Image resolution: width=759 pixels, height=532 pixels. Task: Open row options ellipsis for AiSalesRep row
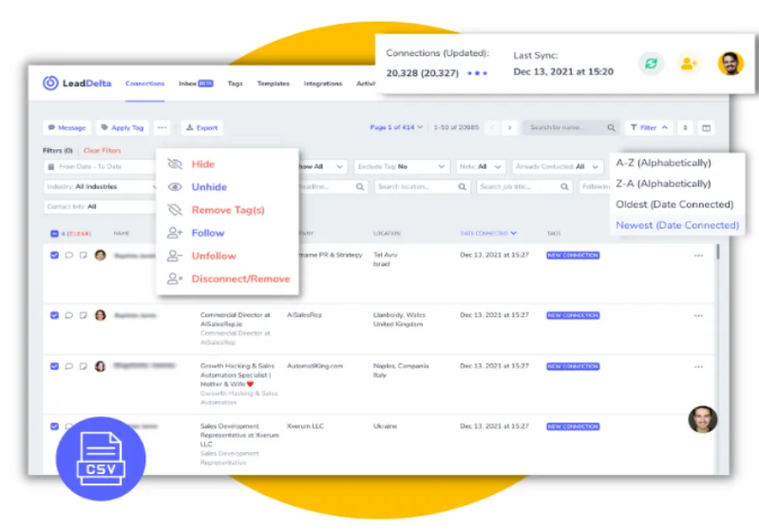tap(698, 315)
